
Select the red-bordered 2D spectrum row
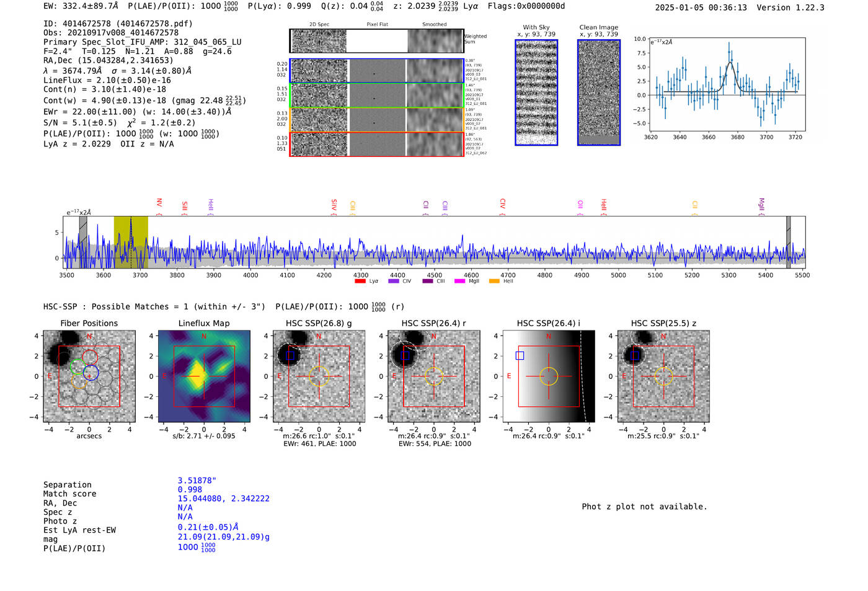pyautogui.click(x=377, y=144)
